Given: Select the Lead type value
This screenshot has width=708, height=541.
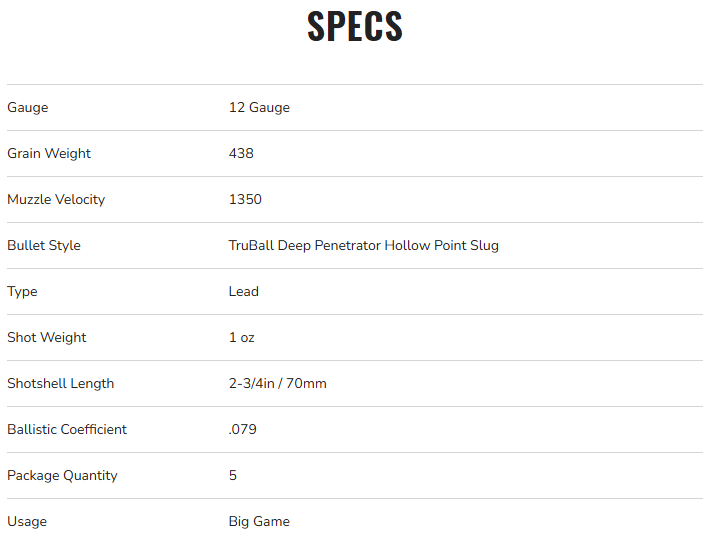Looking at the screenshot, I should tap(244, 292).
